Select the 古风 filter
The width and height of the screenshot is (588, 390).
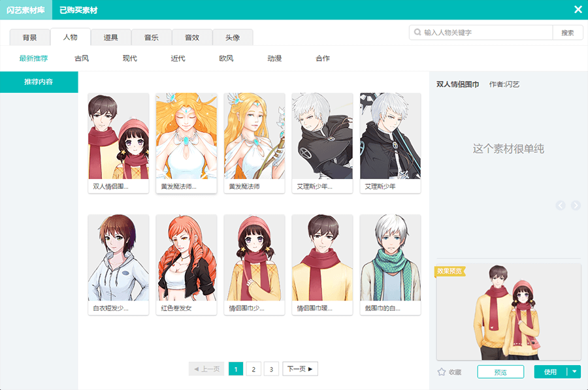82,58
